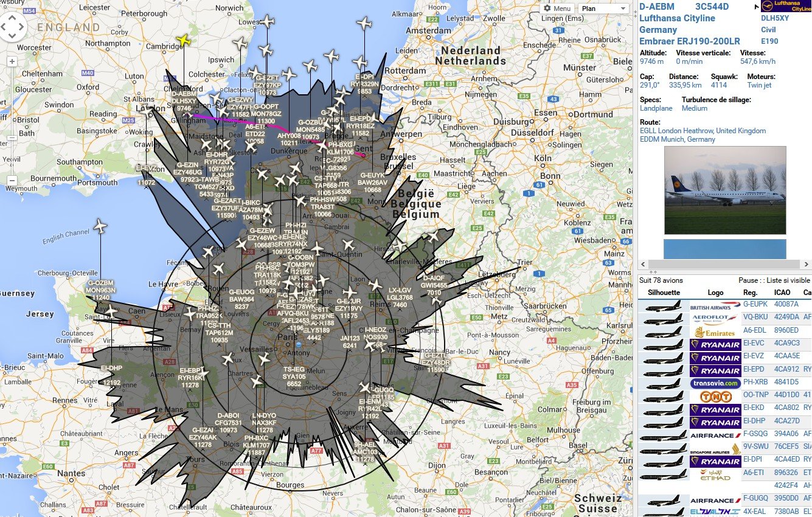Click the aircraft silhouette in the VQ-BKU row
The height and width of the screenshot is (517, 812).
tap(664, 319)
